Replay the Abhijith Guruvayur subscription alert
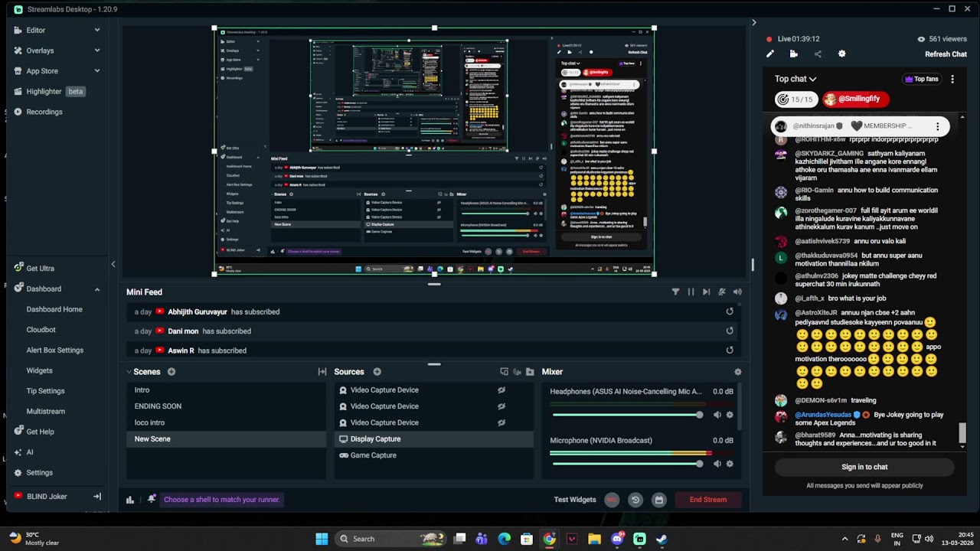 click(730, 311)
